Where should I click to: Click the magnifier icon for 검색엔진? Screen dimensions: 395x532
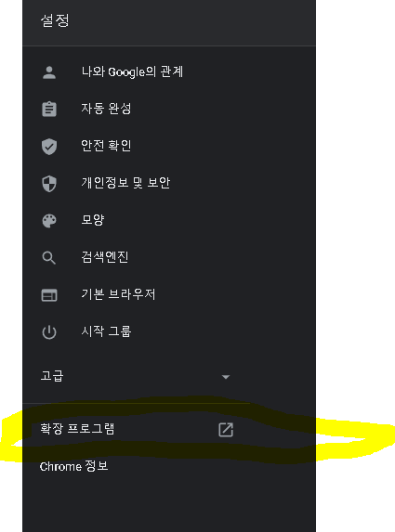(49, 258)
